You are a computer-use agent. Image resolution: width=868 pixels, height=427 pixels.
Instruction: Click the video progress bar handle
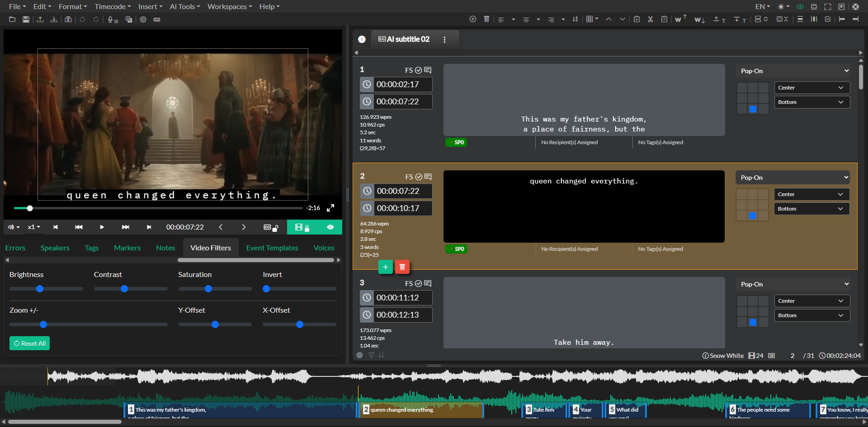pyautogui.click(x=30, y=208)
